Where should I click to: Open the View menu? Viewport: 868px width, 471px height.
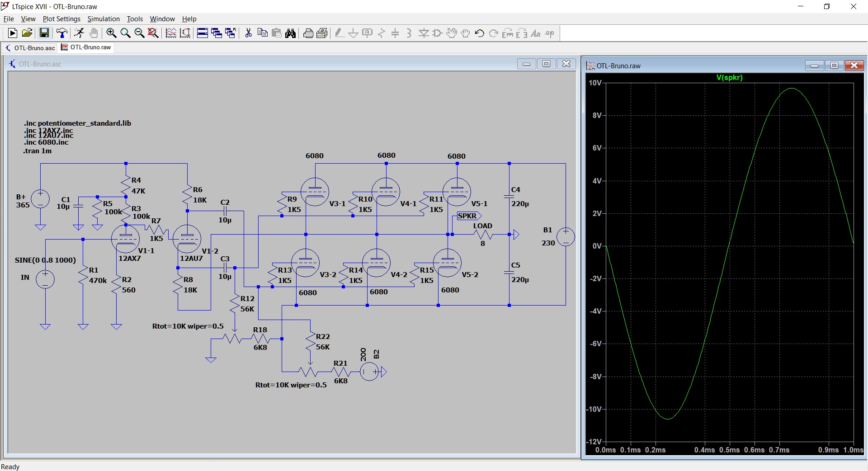pyautogui.click(x=28, y=19)
